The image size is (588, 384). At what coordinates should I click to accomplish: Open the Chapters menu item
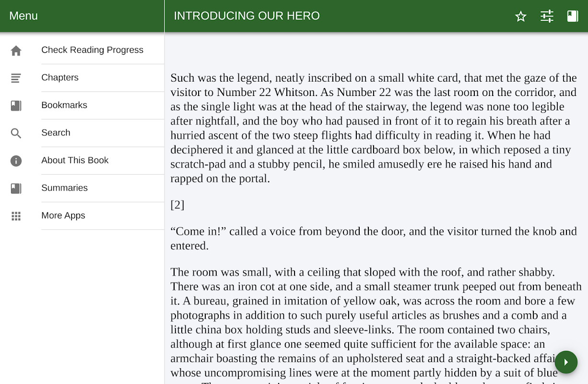(60, 77)
